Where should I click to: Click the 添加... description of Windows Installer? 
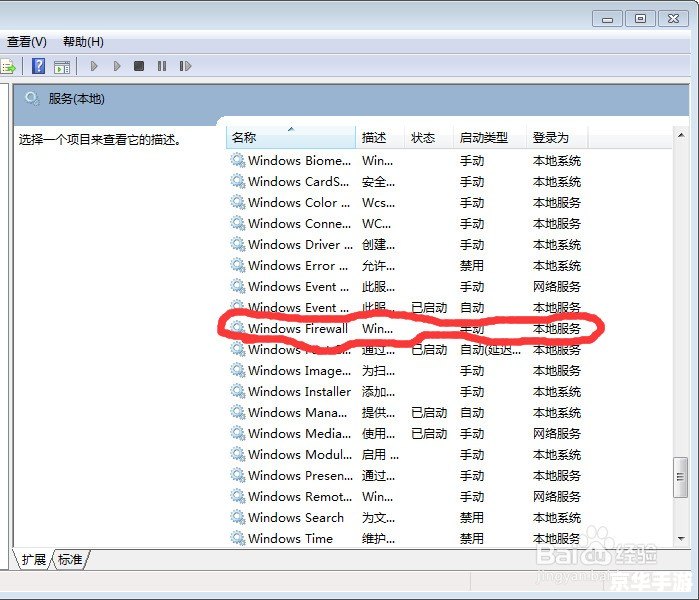[x=378, y=392]
